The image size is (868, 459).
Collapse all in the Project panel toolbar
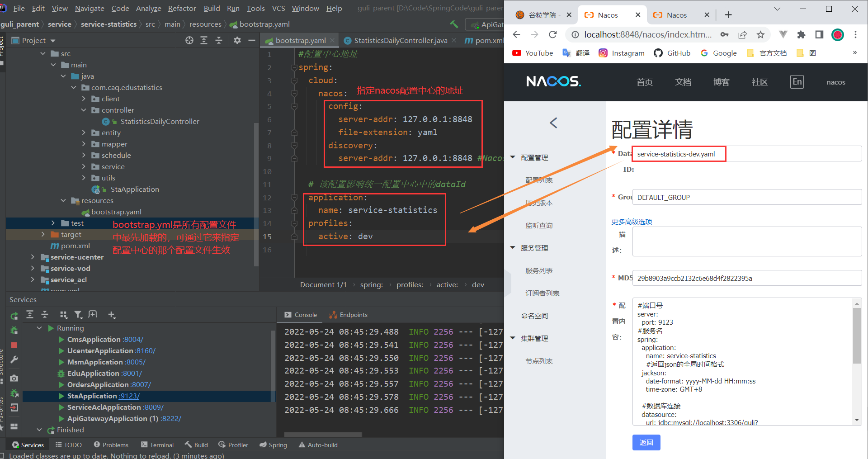(219, 40)
